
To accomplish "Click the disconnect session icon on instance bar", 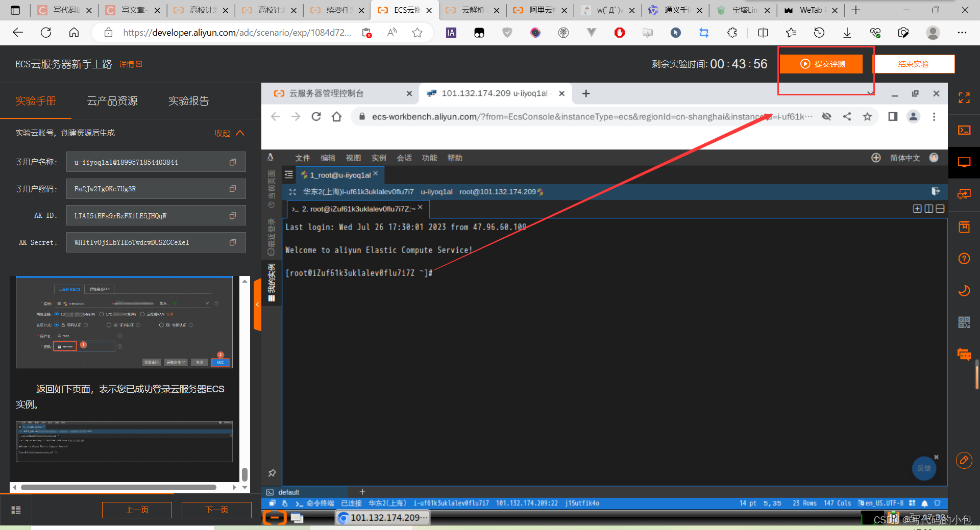I will click(935, 191).
